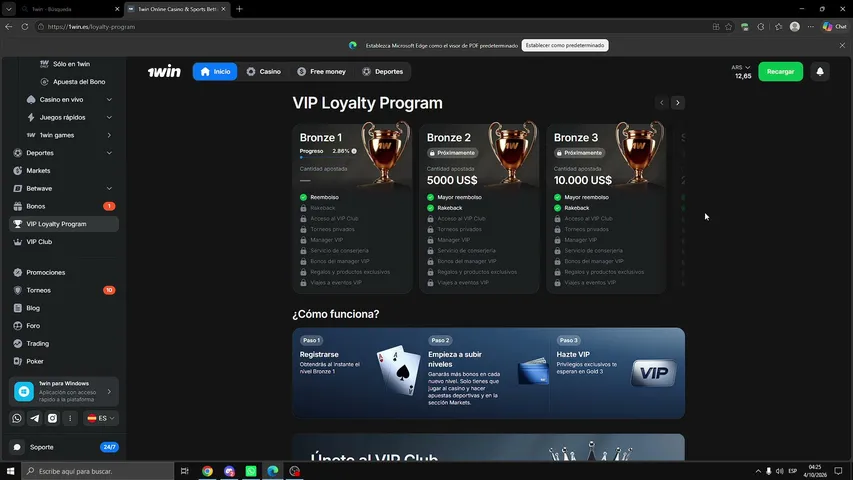Open WhatsApp from the taskbar
The height and width of the screenshot is (480, 853).
pyautogui.click(x=251, y=471)
